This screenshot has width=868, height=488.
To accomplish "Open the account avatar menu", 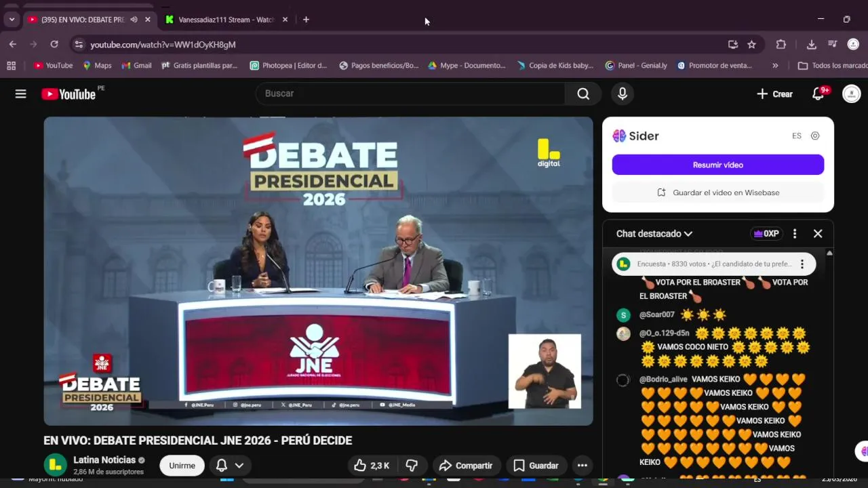I will 851,94.
